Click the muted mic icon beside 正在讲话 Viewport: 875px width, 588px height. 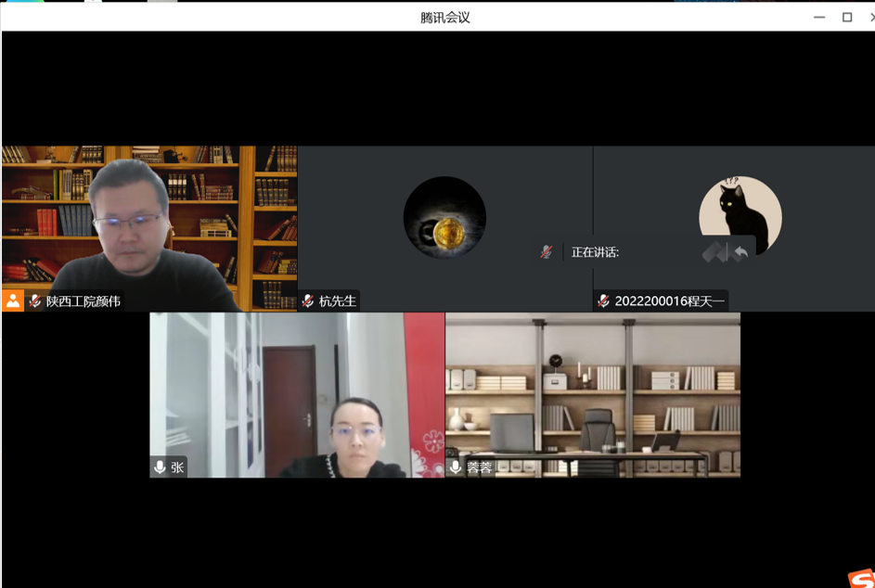pos(547,252)
